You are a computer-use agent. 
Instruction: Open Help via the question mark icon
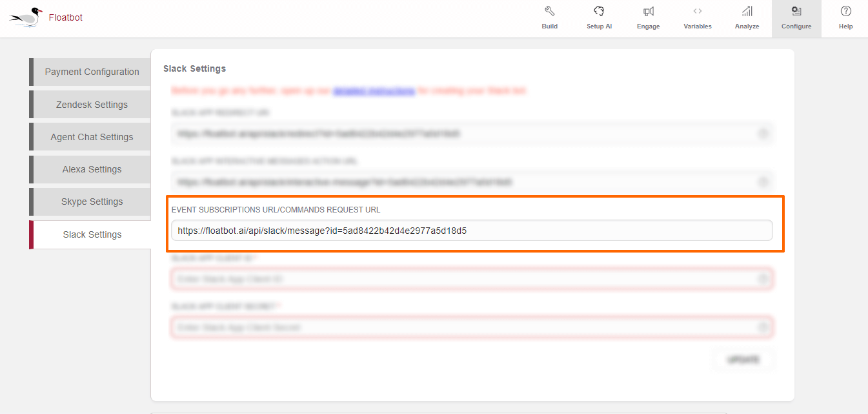(845, 12)
